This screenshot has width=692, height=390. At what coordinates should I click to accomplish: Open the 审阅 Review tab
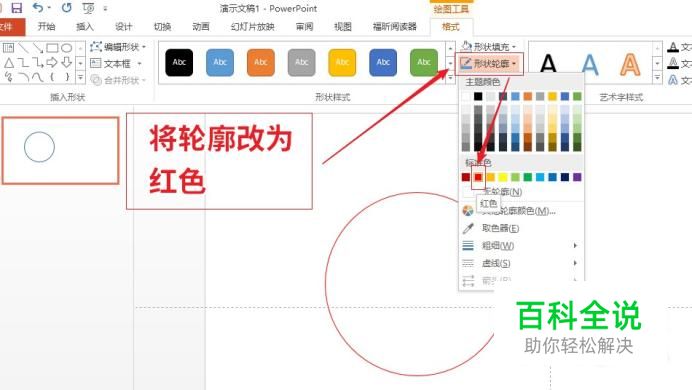(x=305, y=26)
